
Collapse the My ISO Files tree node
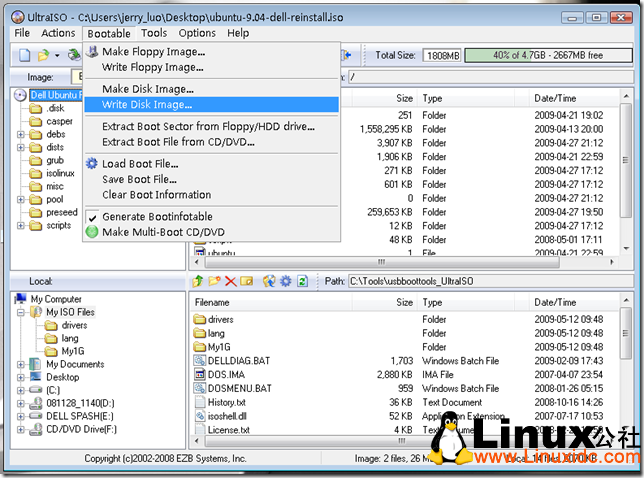(x=21, y=313)
